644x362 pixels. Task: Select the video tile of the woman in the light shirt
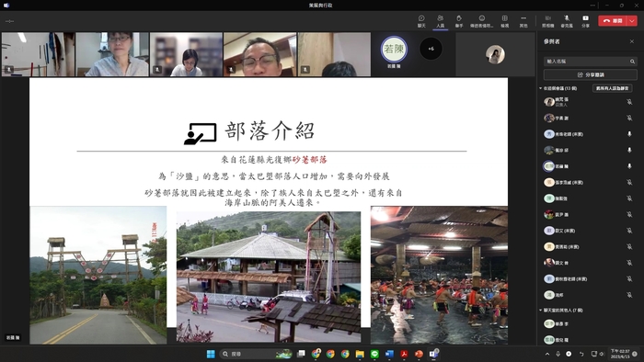112,54
